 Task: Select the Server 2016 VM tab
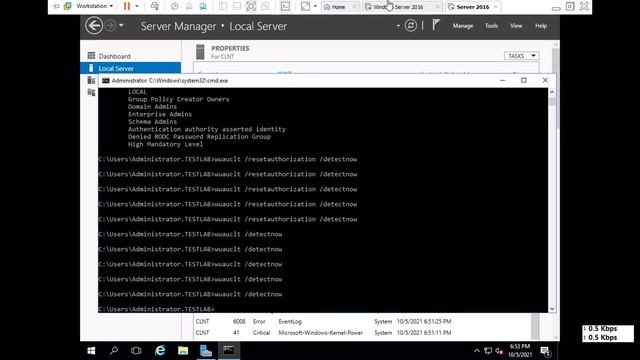tap(473, 7)
